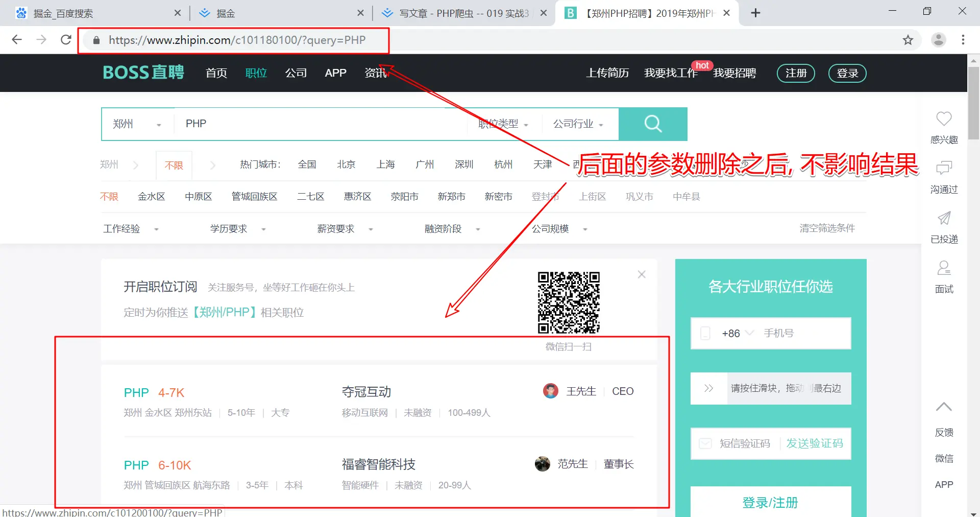Click the heart icon for 感兴趣
The width and height of the screenshot is (980, 517).
pyautogui.click(x=944, y=119)
